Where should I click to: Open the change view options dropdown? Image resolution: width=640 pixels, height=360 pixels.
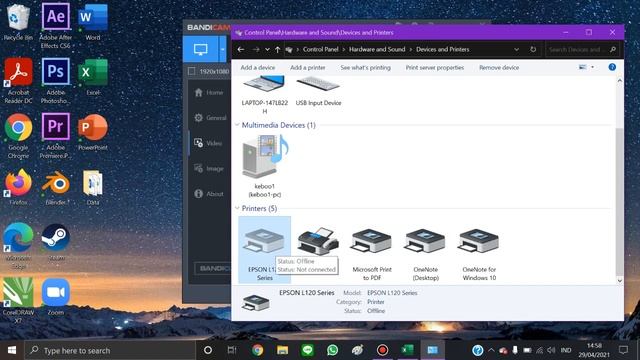tap(592, 67)
